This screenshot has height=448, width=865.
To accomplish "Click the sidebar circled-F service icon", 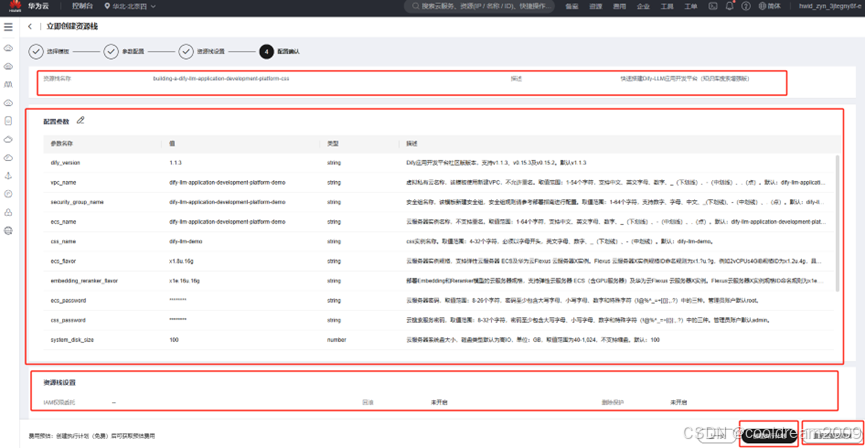I will tap(8, 194).
